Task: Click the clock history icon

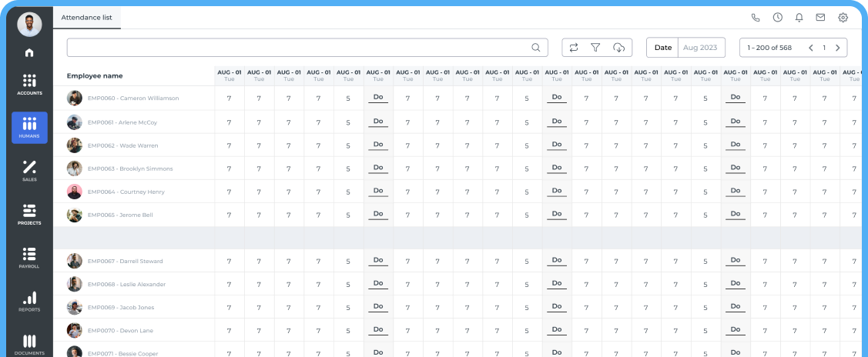Action: [778, 17]
